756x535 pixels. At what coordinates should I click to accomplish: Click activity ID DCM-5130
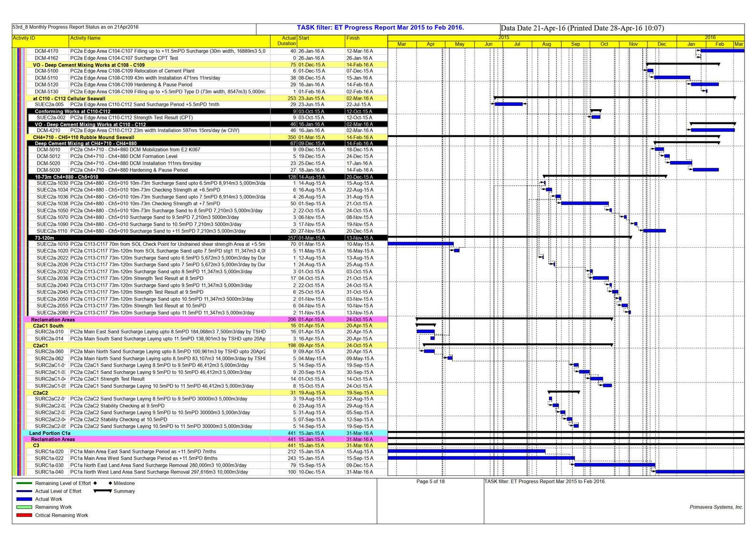click(47, 91)
